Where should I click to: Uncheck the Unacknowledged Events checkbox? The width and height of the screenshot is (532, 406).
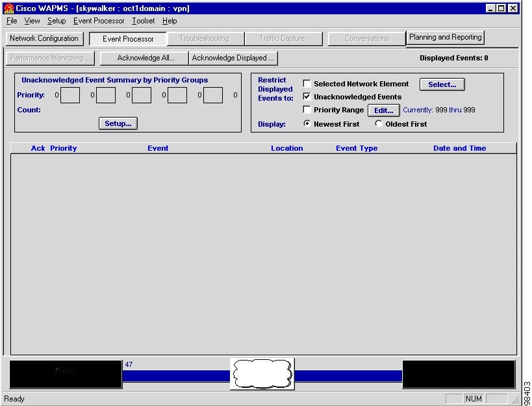click(307, 97)
